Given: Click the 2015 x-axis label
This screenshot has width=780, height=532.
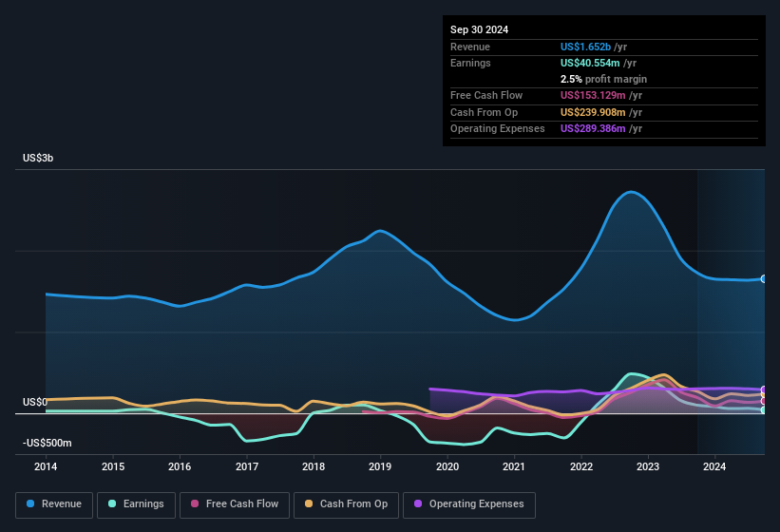Looking at the screenshot, I should [113, 466].
